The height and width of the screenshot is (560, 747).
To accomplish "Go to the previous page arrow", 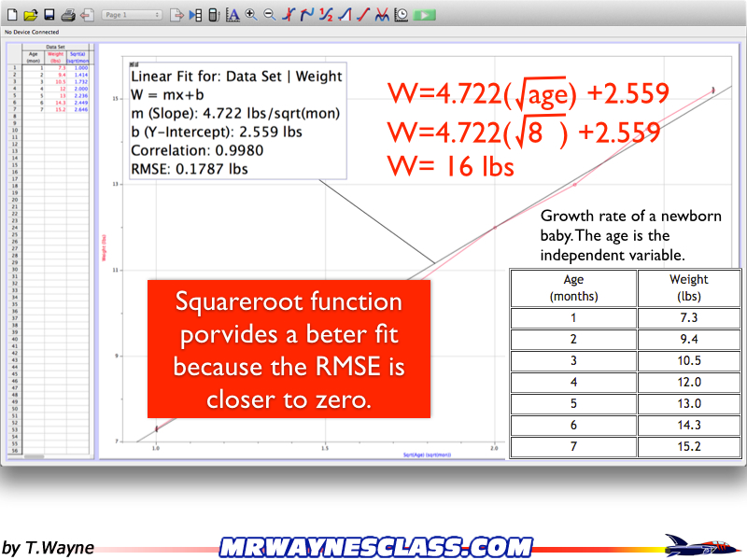I will pos(87,15).
